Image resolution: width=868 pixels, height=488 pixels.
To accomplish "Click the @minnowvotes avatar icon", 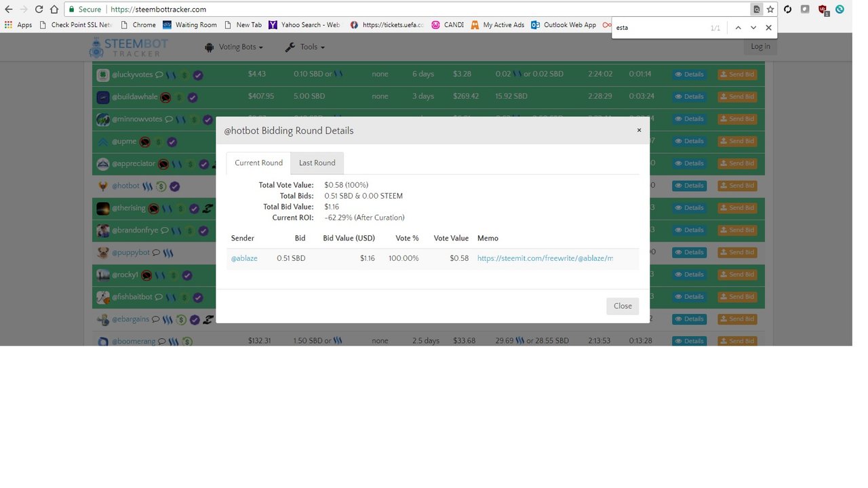I will (x=102, y=119).
